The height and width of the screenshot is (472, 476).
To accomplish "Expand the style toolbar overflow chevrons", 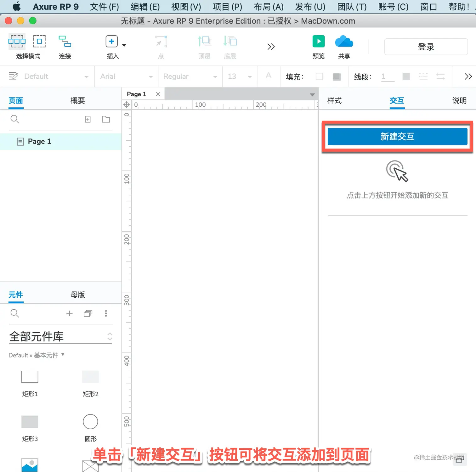I will pyautogui.click(x=468, y=76).
